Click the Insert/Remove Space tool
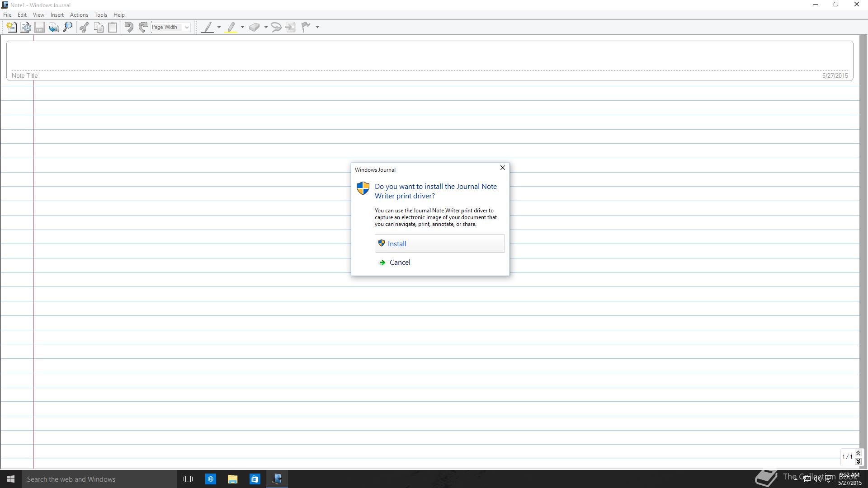868x488 pixels. [x=291, y=27]
